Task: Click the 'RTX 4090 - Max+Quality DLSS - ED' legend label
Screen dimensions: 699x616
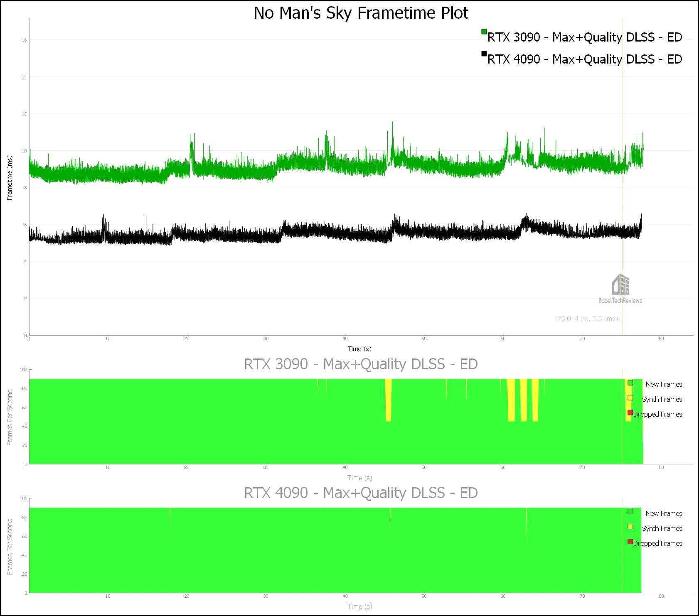Action: (x=585, y=59)
